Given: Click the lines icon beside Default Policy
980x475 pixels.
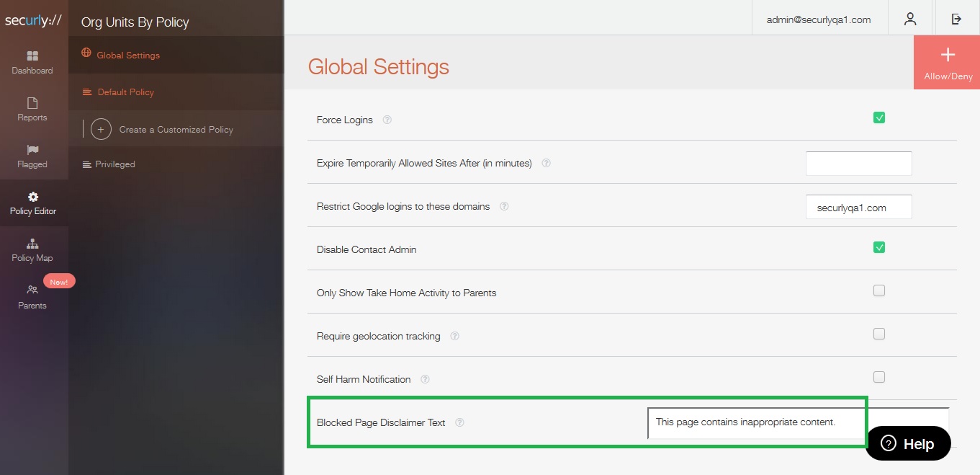Looking at the screenshot, I should [87, 92].
